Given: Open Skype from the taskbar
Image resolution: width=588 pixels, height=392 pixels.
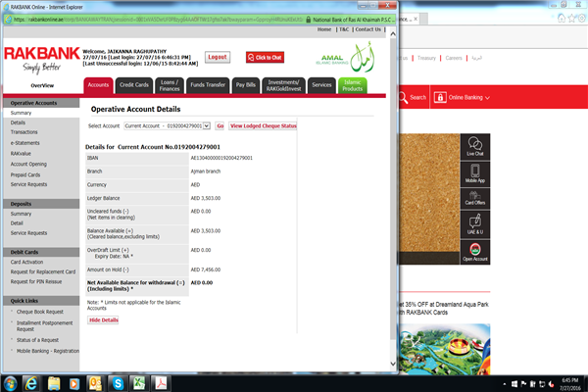Looking at the screenshot, I should coord(118,384).
